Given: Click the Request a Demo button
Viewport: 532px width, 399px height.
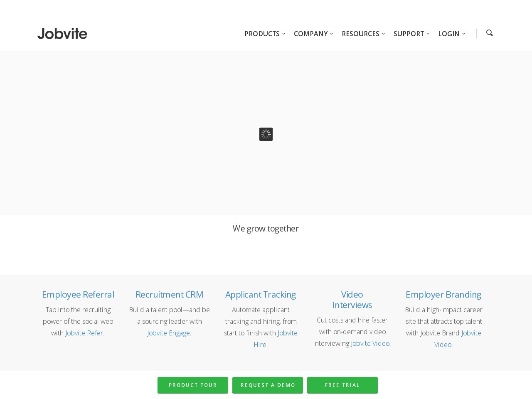Looking at the screenshot, I should (268, 385).
